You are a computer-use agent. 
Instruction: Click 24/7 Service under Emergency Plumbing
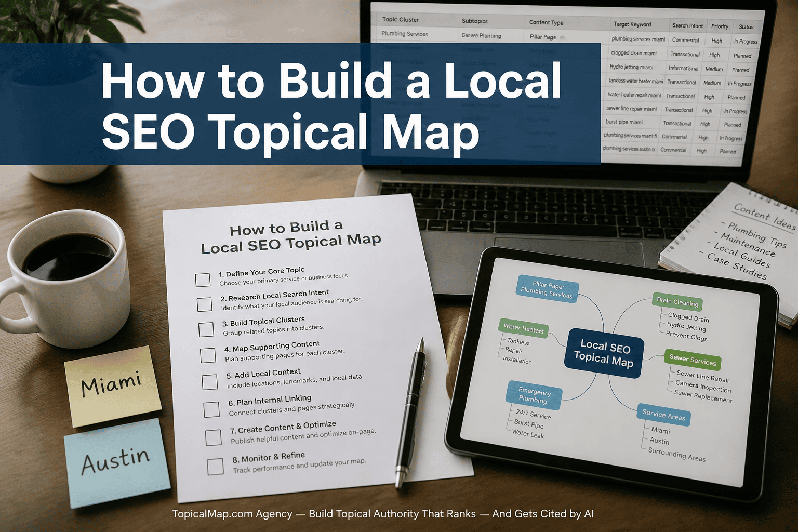tap(533, 415)
